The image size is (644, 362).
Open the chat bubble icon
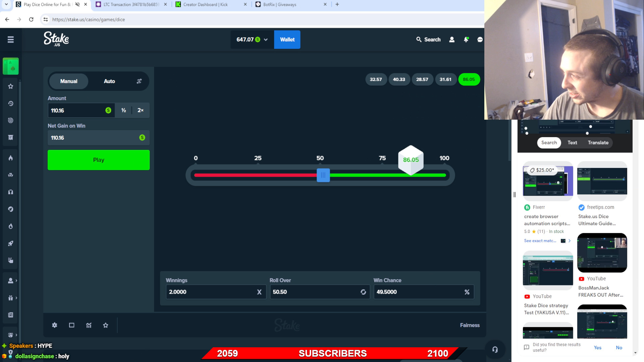[480, 40]
